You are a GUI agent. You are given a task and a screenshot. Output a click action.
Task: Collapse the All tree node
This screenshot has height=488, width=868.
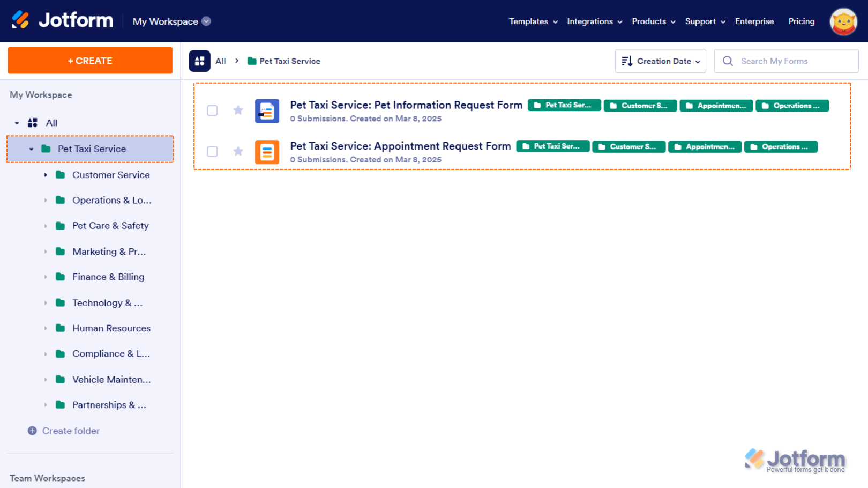pos(17,123)
